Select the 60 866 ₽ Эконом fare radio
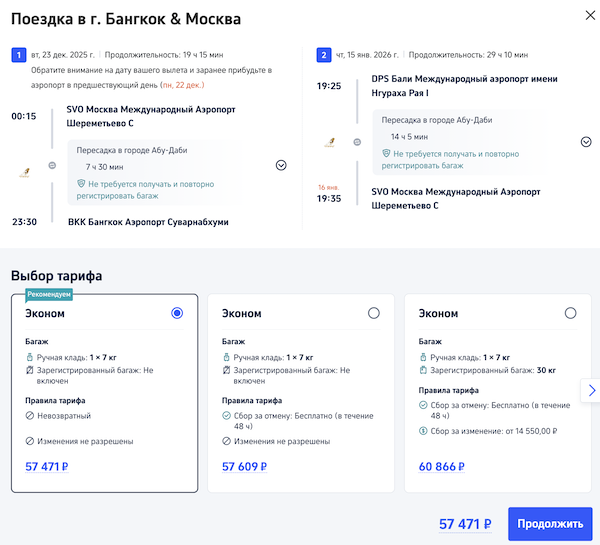The image size is (600, 545). point(570,313)
